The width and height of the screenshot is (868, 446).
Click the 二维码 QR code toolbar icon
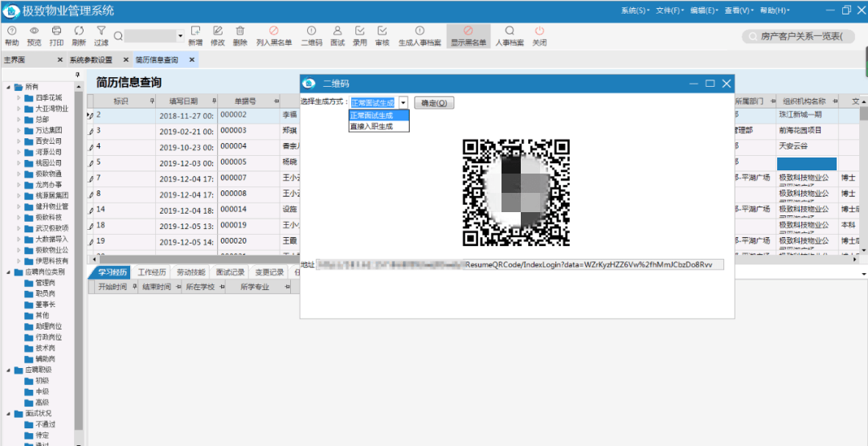312,31
